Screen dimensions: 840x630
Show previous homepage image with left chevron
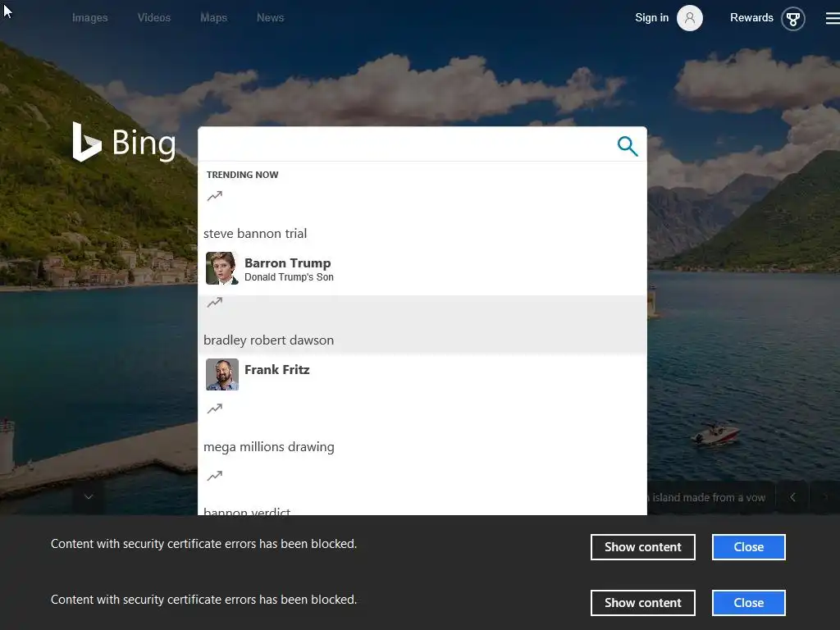pyautogui.click(x=792, y=497)
